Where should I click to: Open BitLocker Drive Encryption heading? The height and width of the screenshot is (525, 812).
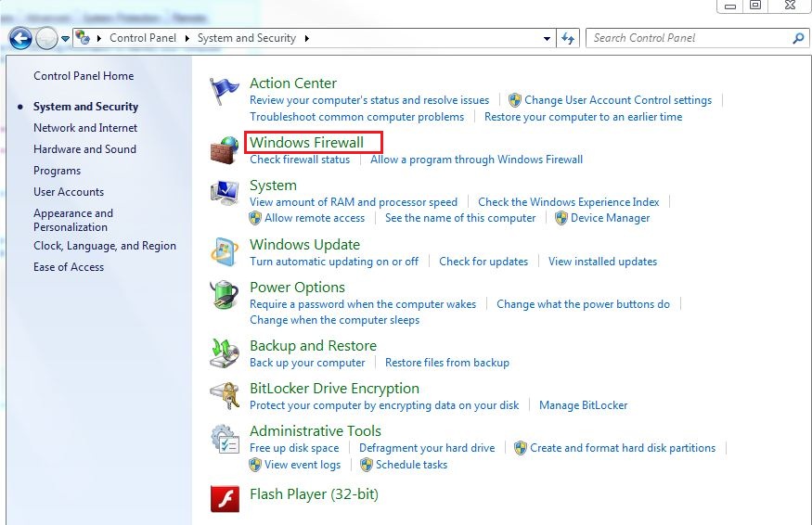(334, 389)
